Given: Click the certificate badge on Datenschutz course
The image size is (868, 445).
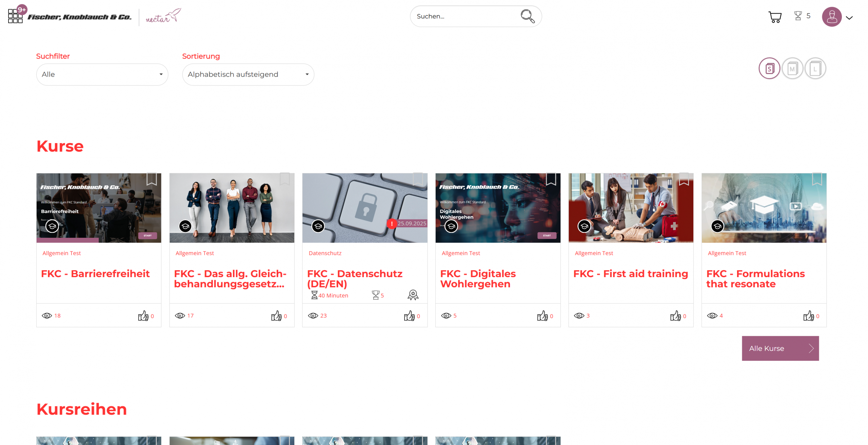Looking at the screenshot, I should point(413,295).
